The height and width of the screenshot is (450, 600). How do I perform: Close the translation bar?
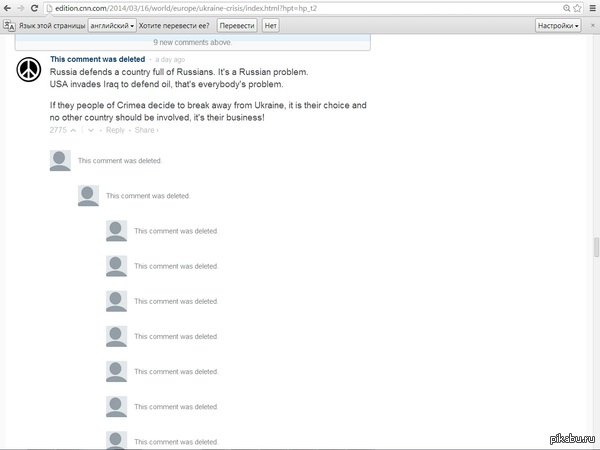593,25
